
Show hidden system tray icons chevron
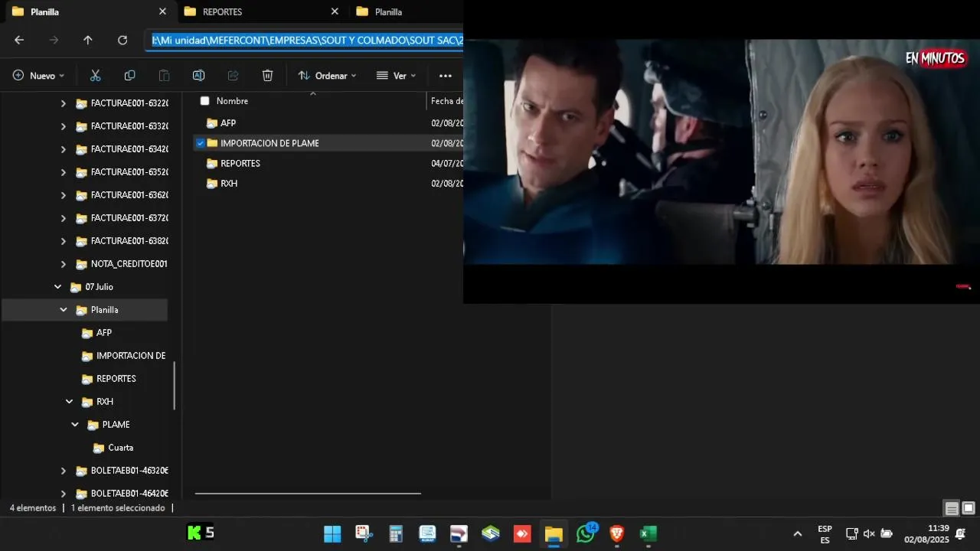pos(797,533)
